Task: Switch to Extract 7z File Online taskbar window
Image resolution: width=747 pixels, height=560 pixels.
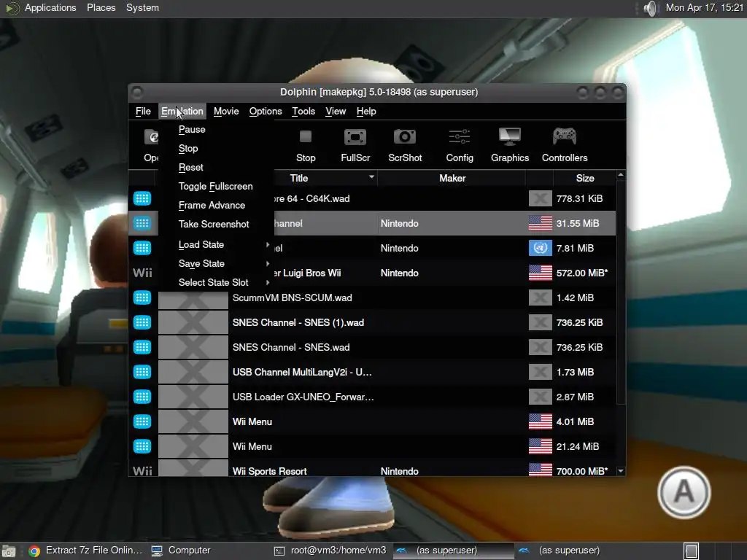Action: point(86,551)
